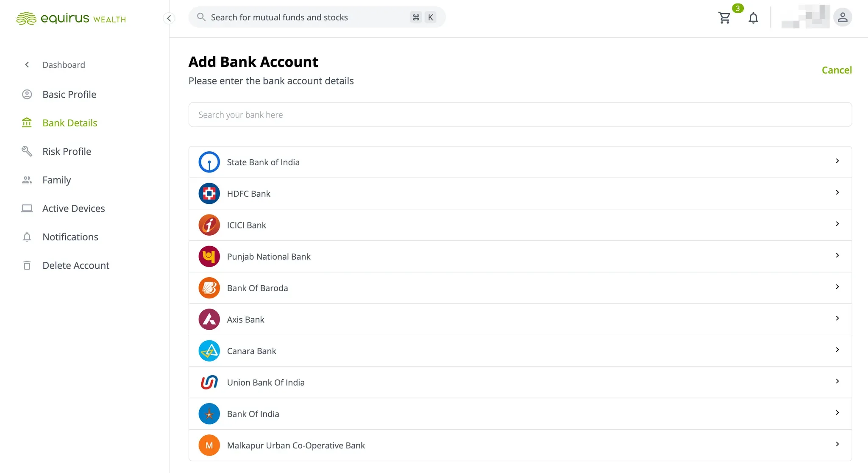
Task: Click the Search your bank here field
Action: click(520, 114)
